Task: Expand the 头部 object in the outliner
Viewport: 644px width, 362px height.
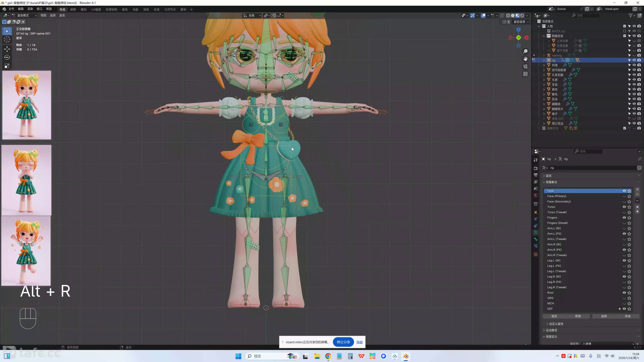Action: click(544, 80)
